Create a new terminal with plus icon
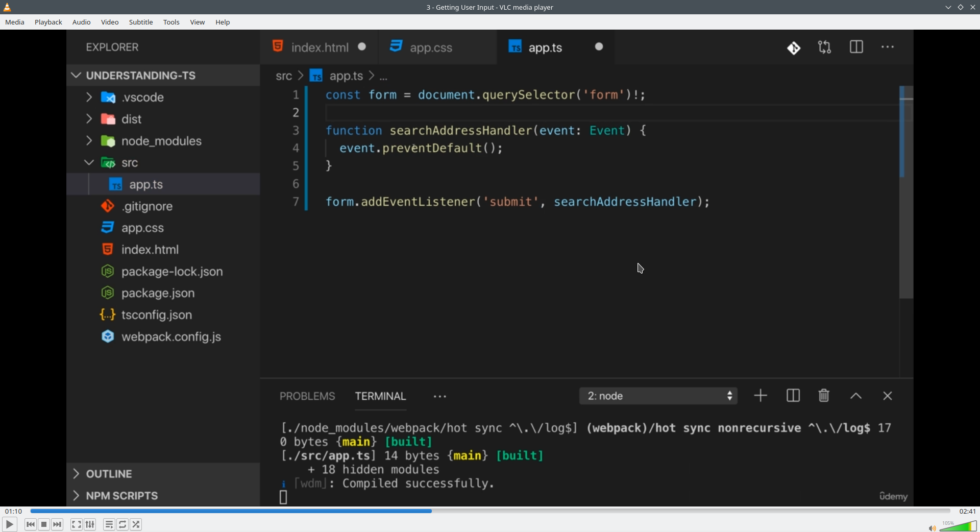This screenshot has width=980, height=532. 761,396
